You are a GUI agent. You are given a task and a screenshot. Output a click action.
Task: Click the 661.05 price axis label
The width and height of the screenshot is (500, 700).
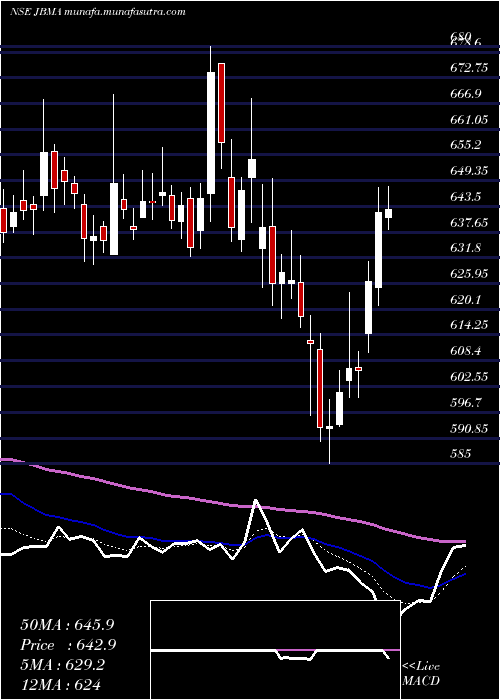(469, 119)
